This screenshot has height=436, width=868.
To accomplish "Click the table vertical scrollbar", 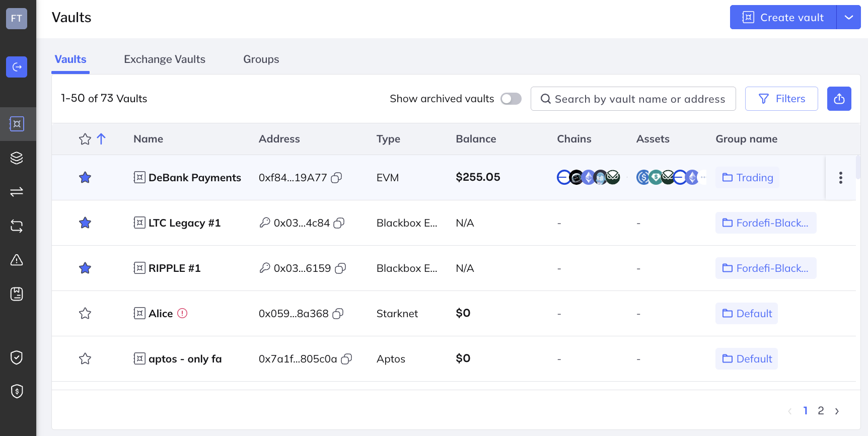I will [x=858, y=167].
